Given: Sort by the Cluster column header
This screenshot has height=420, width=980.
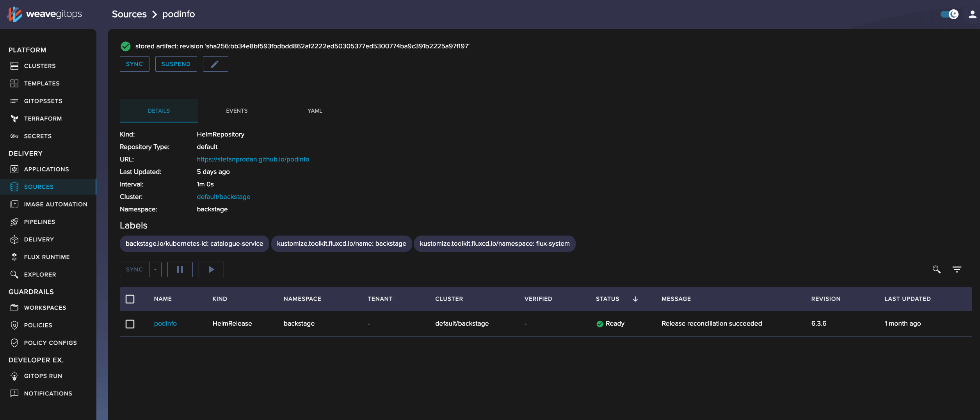Looking at the screenshot, I should click(x=449, y=299).
